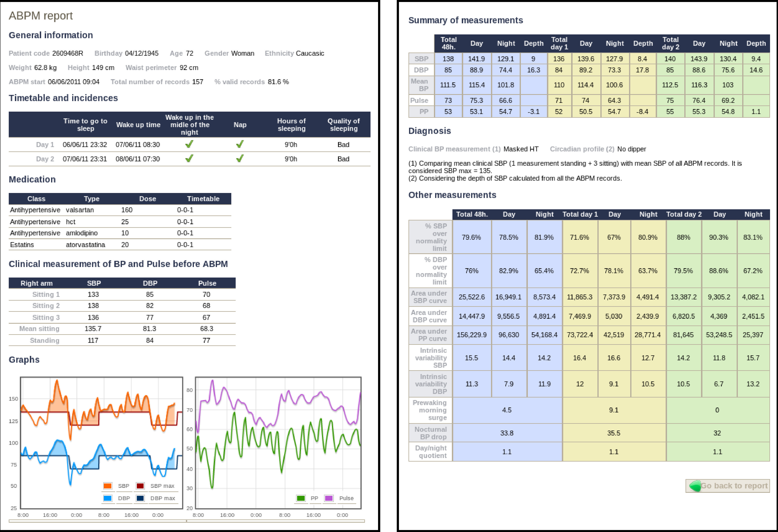Screen dimensions: 778x532
Task: Click Day 1 Nap checkmark
Action: pyautogui.click(x=240, y=144)
